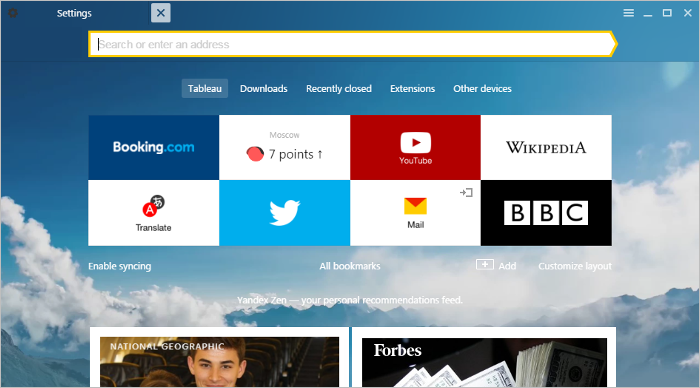Open the hamburger menu icon

coord(629,13)
